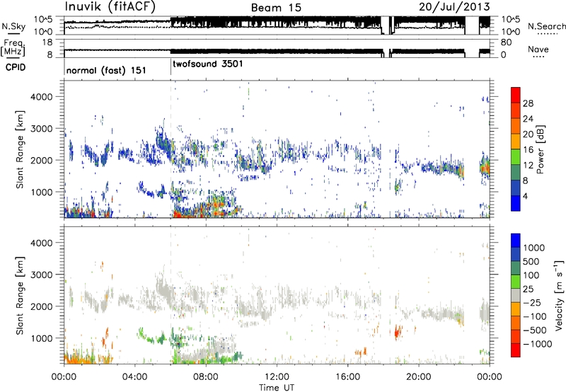Click the '04:00' time axis label

(134, 377)
